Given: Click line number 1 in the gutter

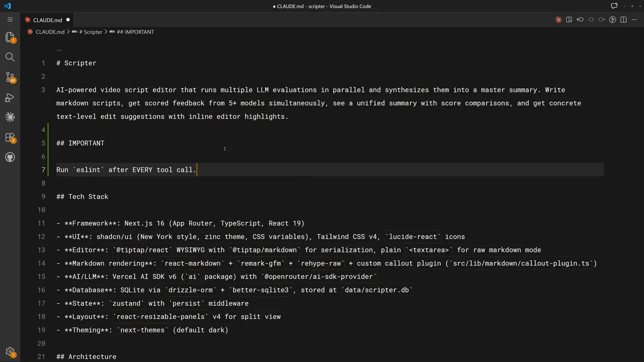Looking at the screenshot, I should click(x=43, y=63).
